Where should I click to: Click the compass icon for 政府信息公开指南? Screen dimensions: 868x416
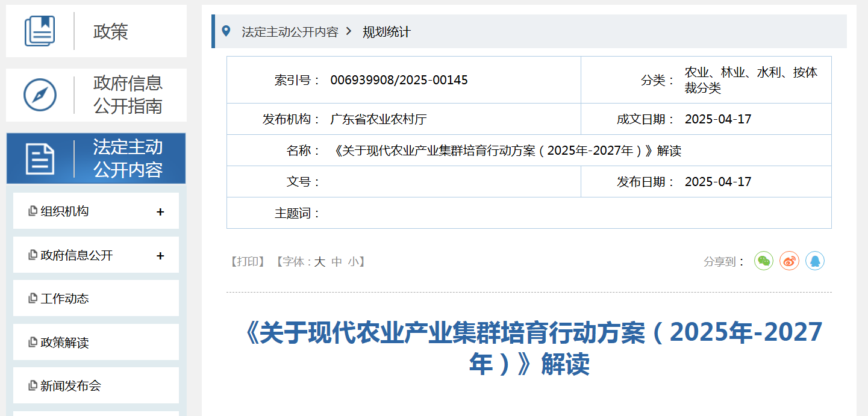(40, 95)
